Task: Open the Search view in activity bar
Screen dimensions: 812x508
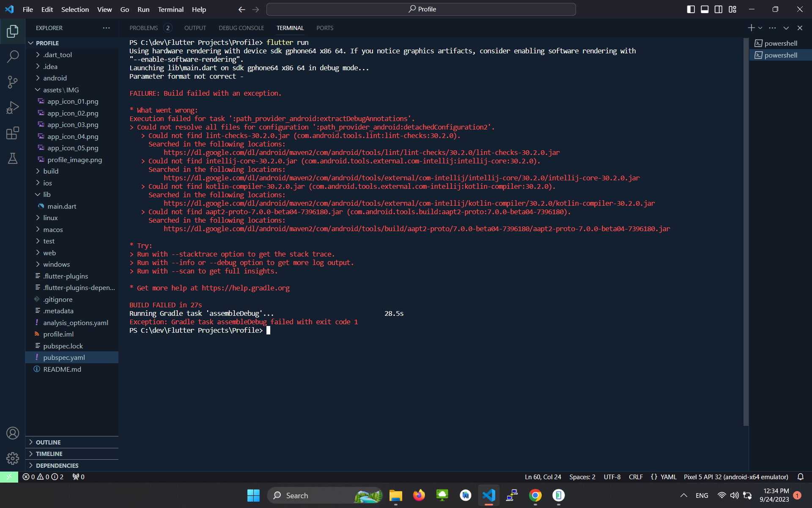Action: tap(13, 56)
